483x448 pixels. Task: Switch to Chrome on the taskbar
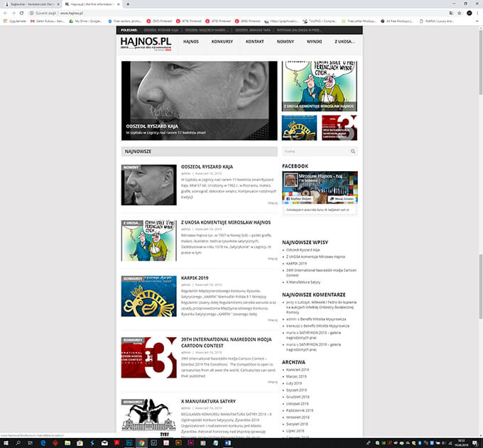(x=141, y=443)
